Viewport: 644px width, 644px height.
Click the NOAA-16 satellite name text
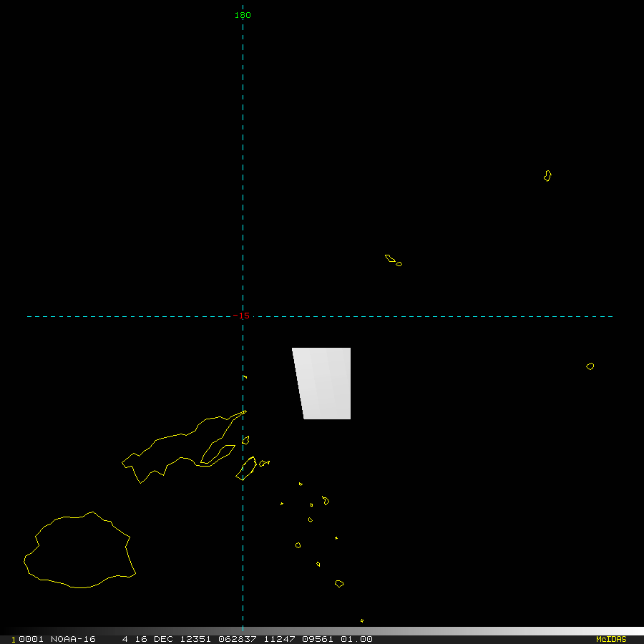[x=73, y=639]
